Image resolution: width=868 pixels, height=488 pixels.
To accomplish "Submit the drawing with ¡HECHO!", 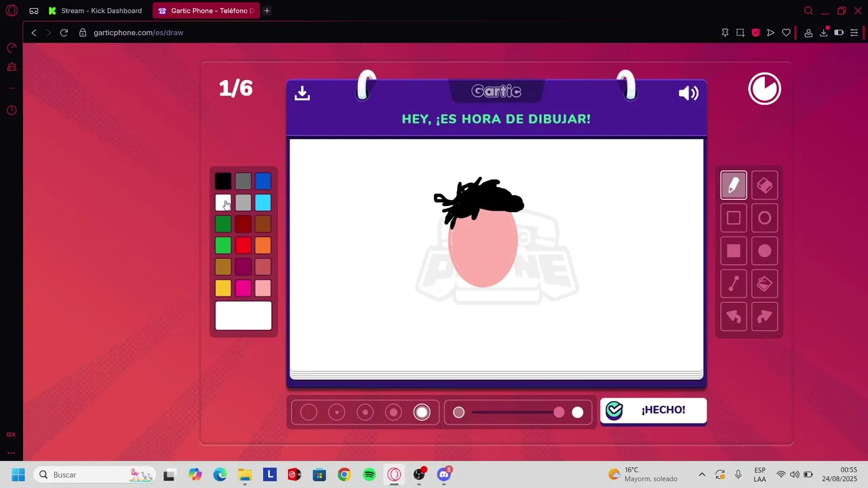I will click(x=653, y=410).
